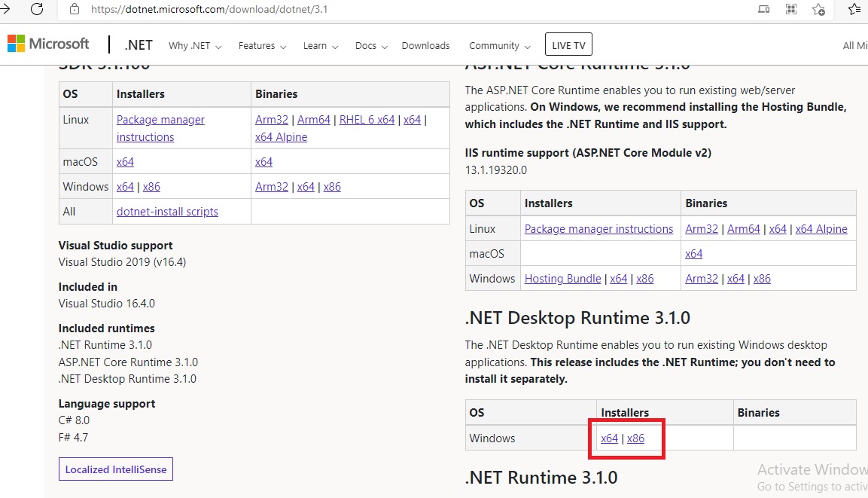Download SDK Windows x86 binary

click(x=332, y=187)
